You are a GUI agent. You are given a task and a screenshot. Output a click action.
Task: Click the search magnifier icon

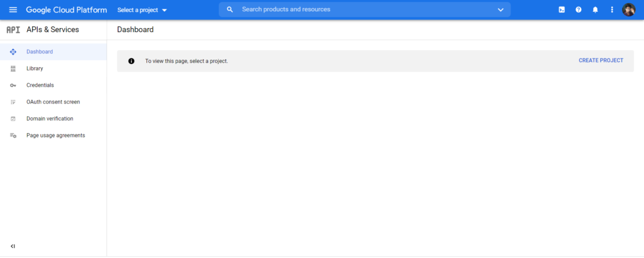coord(230,9)
